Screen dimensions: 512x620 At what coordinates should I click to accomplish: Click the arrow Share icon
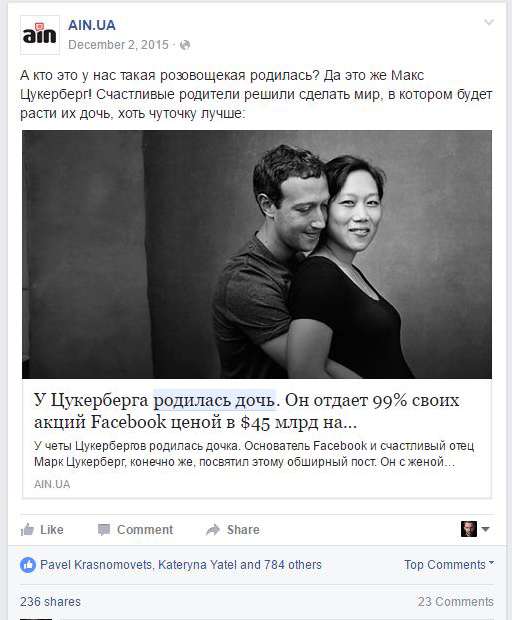[x=213, y=530]
